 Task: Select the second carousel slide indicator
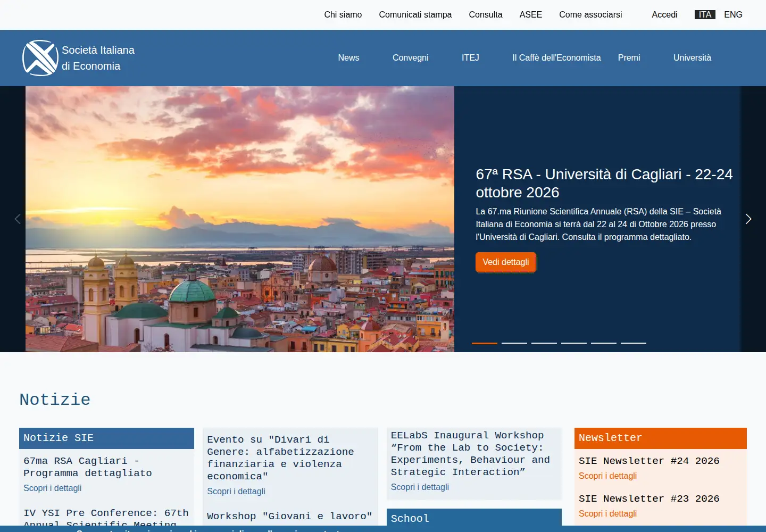click(514, 343)
